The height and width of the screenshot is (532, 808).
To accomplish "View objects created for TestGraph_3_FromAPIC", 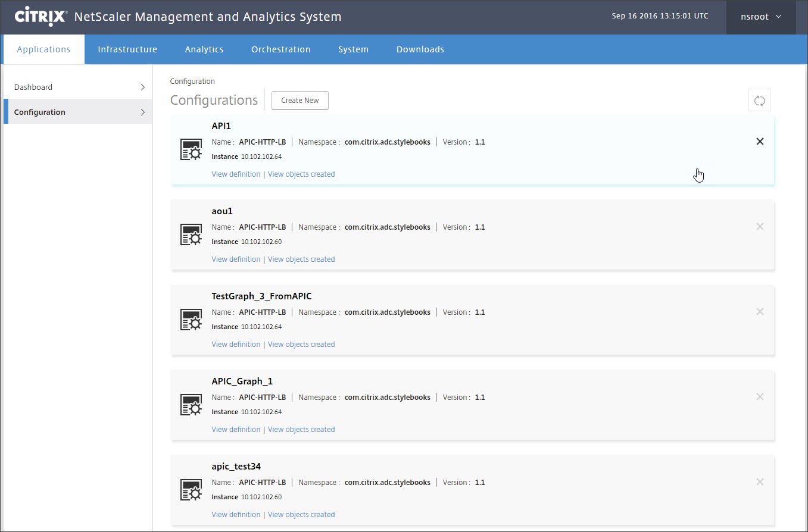I will point(301,345).
